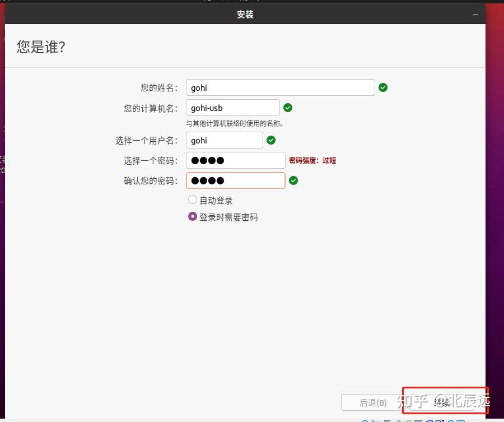Image resolution: width=504 pixels, height=422 pixels.
Task: Click the 您的计算机名: label
Action: pos(151,108)
